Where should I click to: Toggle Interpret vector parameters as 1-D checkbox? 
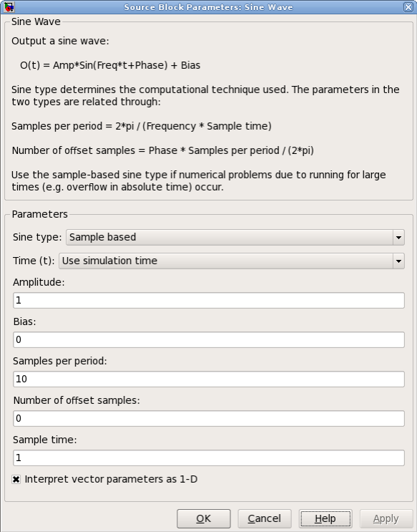[16, 480]
